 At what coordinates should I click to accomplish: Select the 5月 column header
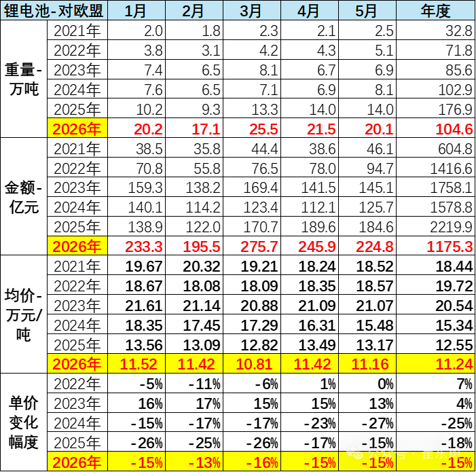367,11
